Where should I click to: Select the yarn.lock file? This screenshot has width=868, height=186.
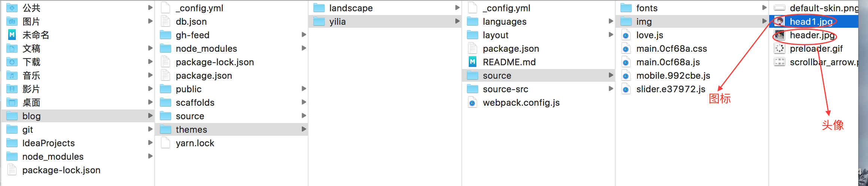195,143
